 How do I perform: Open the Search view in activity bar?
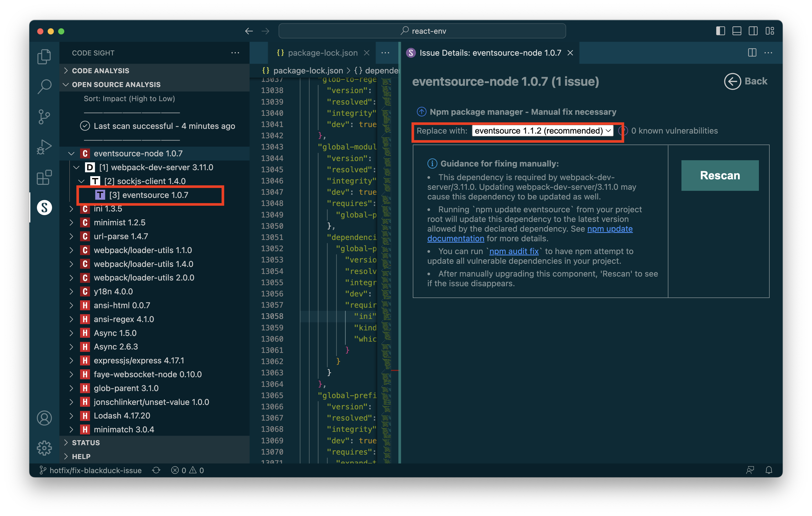44,87
